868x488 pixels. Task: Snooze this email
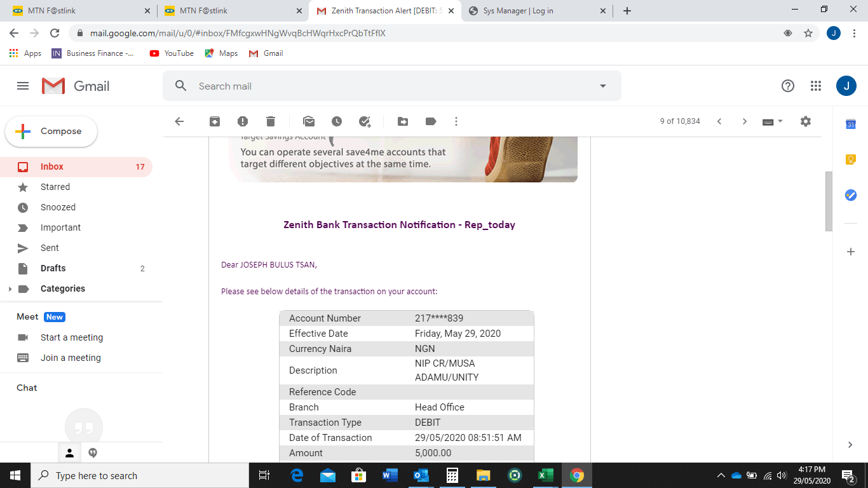tap(337, 121)
